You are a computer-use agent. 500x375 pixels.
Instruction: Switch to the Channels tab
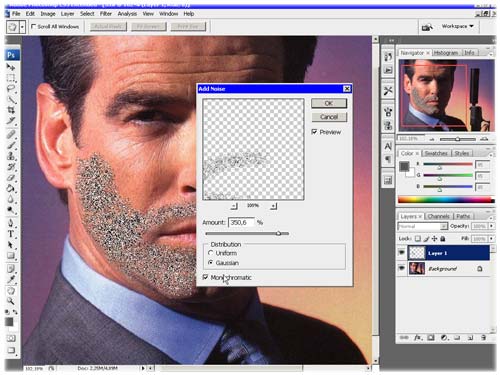point(439,216)
